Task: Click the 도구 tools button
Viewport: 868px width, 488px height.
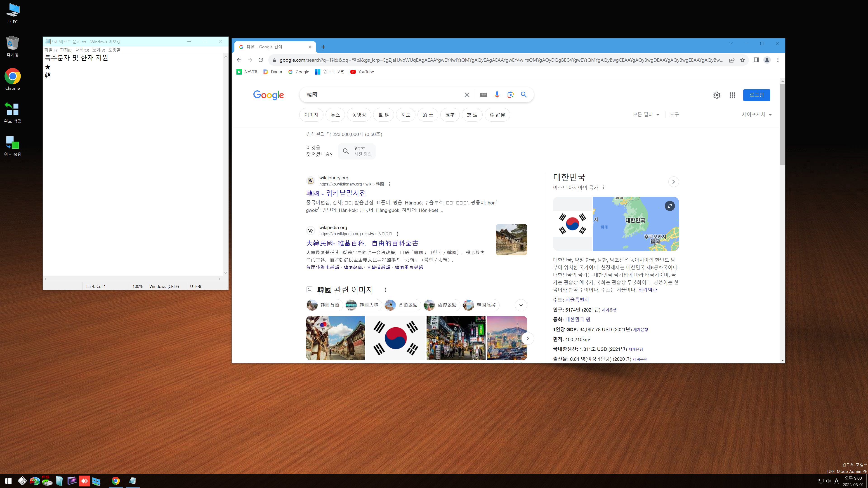Action: [674, 115]
